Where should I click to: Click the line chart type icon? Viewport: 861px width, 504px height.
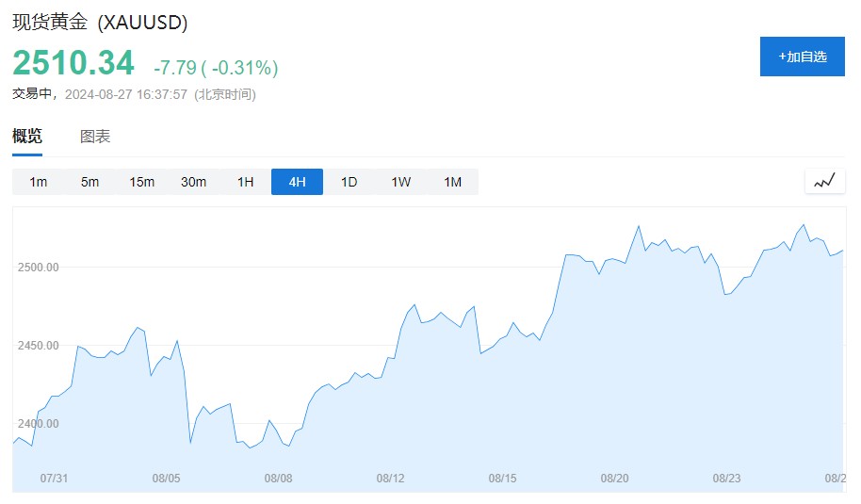[x=824, y=181]
